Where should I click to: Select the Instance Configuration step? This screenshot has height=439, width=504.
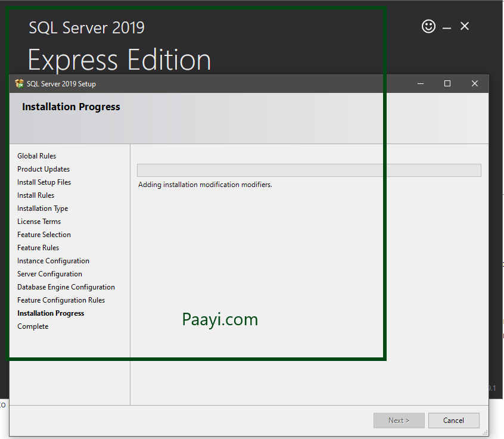[x=53, y=261]
